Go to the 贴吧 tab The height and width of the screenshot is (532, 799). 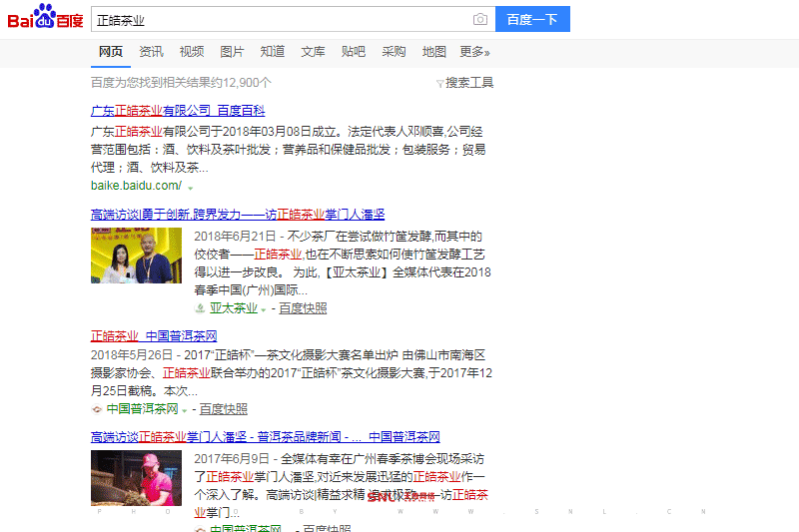[354, 52]
